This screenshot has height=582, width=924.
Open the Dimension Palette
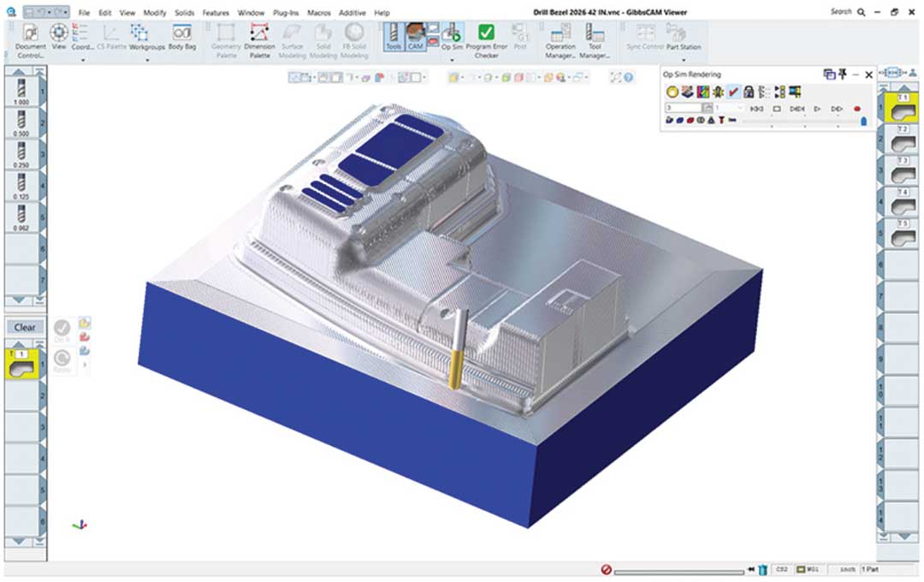(x=259, y=38)
